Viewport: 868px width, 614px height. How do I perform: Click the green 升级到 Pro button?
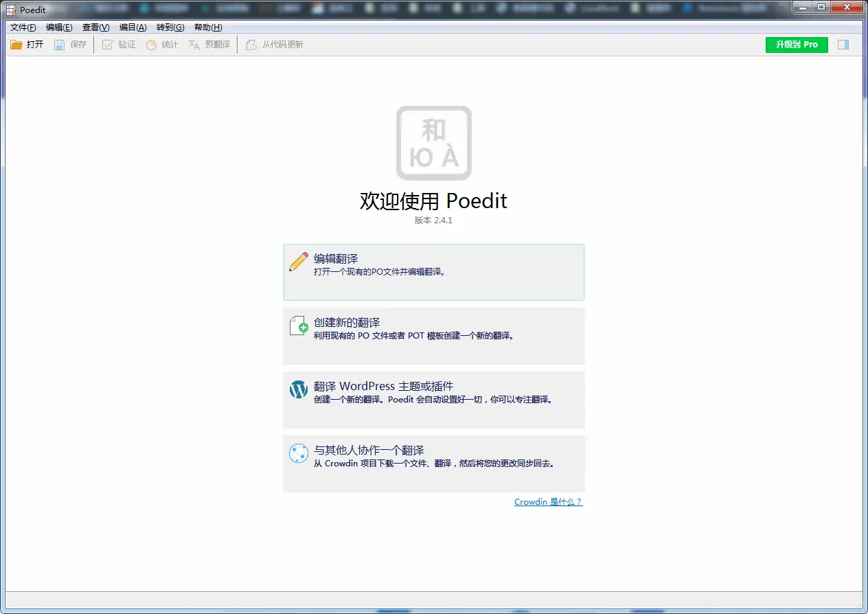796,44
